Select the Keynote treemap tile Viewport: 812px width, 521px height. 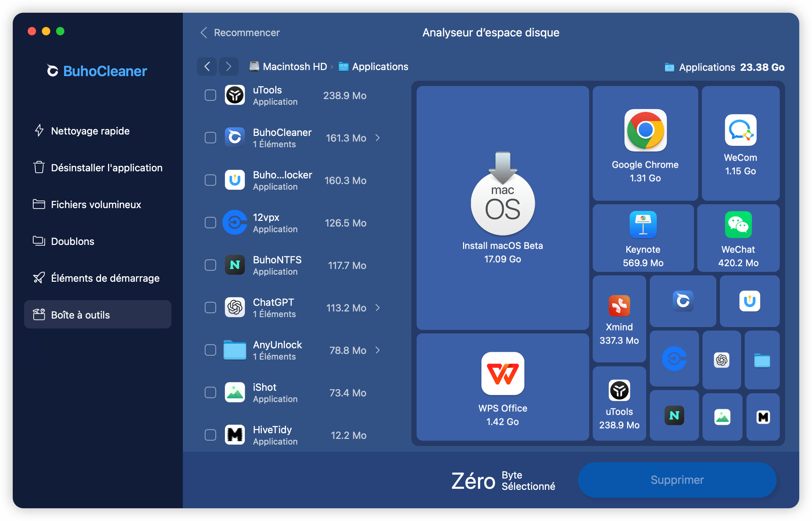pyautogui.click(x=643, y=238)
